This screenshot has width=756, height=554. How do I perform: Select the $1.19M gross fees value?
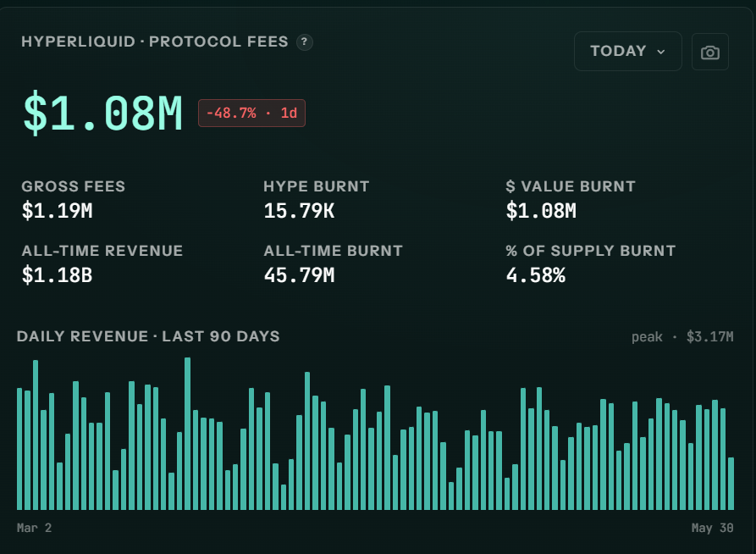(57, 211)
